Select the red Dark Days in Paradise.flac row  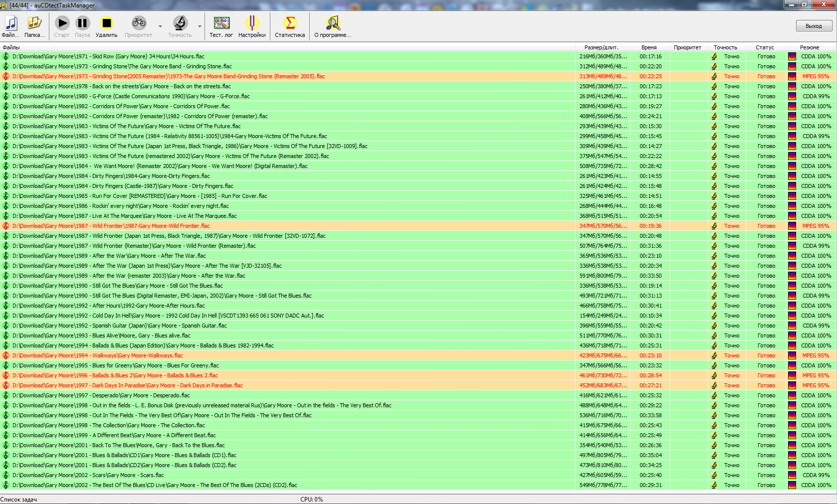[418, 385]
